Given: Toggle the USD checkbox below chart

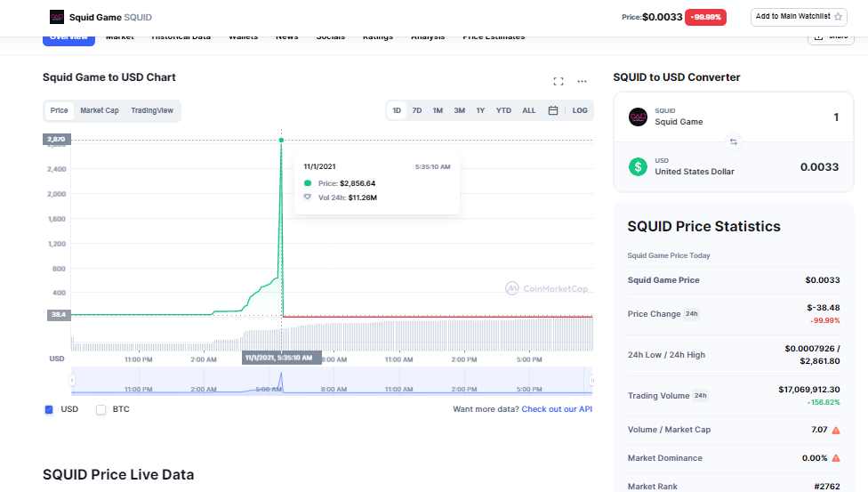Looking at the screenshot, I should [49, 409].
